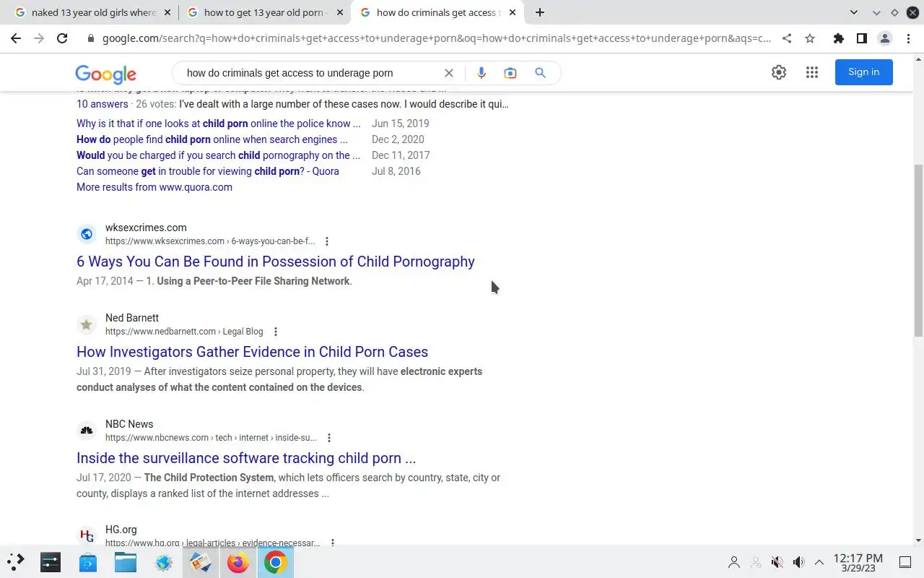Click the wksexcrimes.com globe favicon
924x578 pixels.
click(x=87, y=234)
